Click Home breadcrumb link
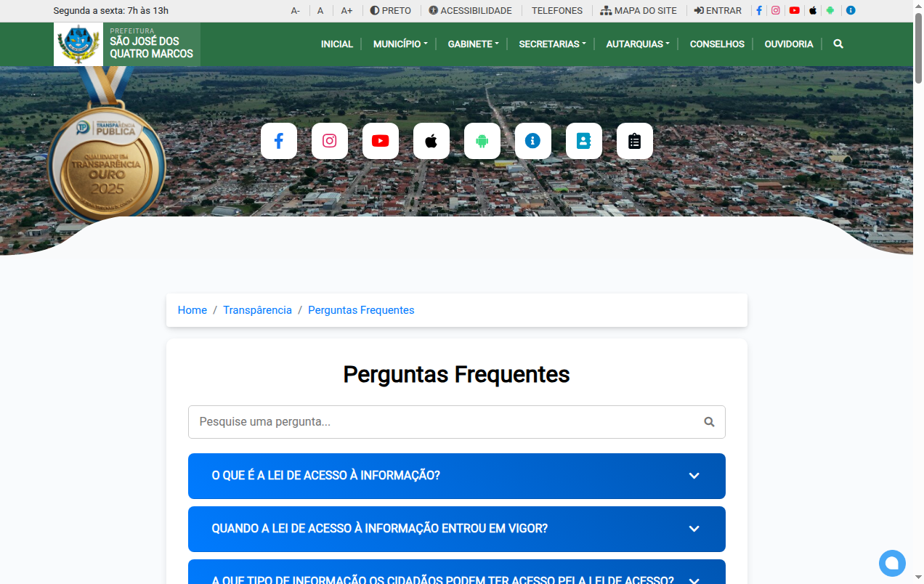The image size is (924, 584). pyautogui.click(x=192, y=310)
